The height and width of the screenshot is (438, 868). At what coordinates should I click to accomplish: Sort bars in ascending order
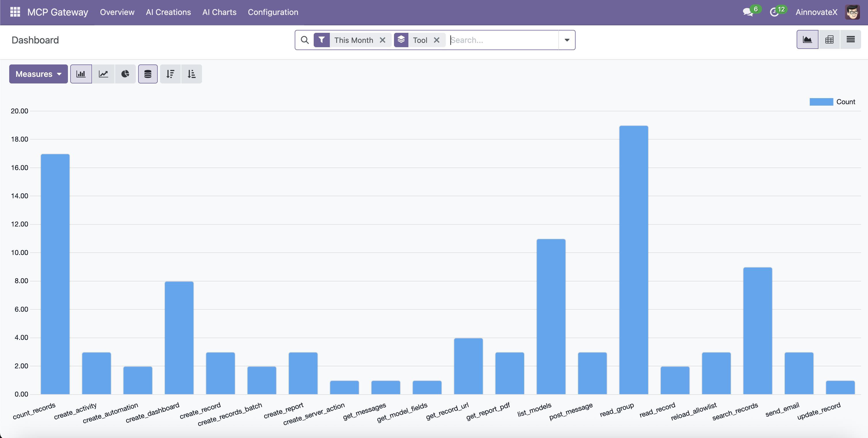point(191,74)
